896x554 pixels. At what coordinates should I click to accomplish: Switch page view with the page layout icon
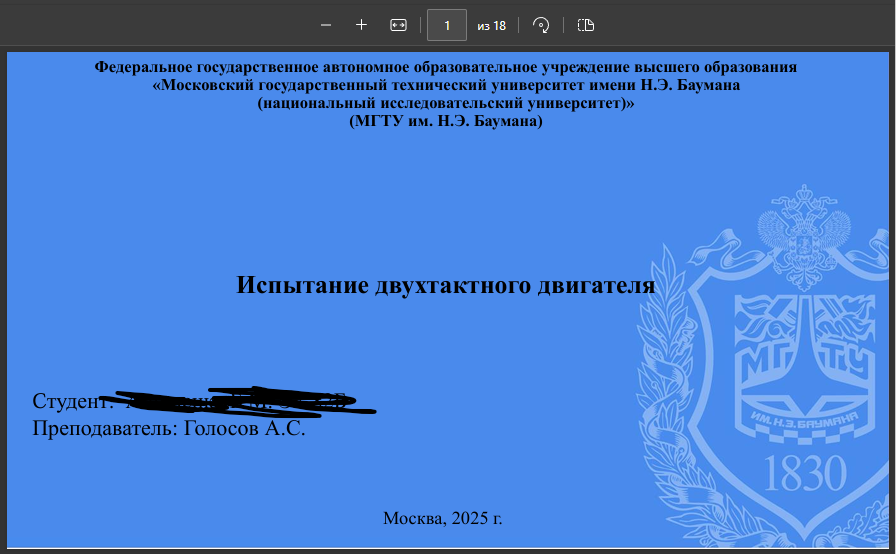click(586, 25)
